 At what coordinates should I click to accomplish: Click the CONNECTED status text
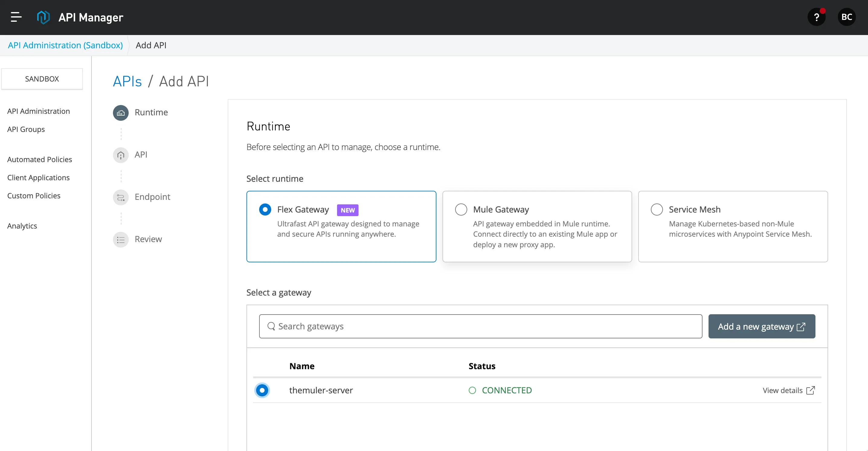(507, 390)
